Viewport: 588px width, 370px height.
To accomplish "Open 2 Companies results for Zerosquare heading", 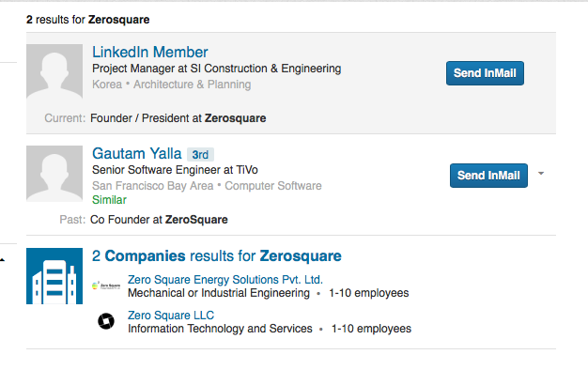I will pos(217,256).
